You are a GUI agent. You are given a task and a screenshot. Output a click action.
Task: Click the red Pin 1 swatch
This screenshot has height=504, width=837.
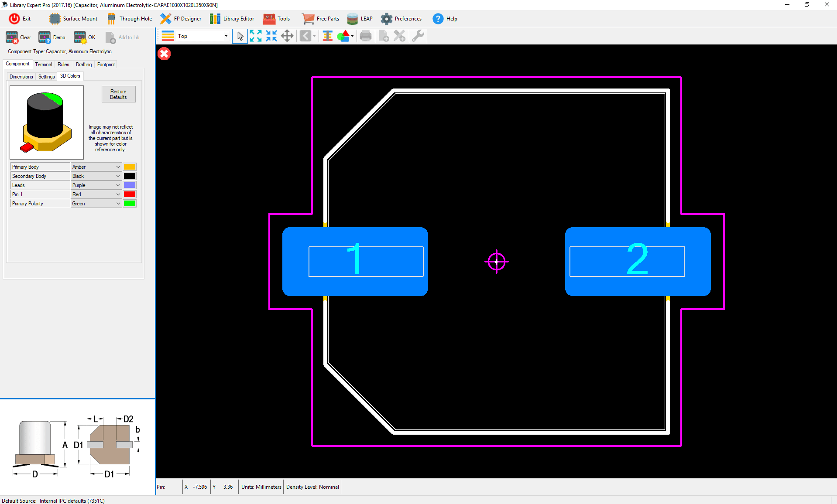(x=130, y=194)
